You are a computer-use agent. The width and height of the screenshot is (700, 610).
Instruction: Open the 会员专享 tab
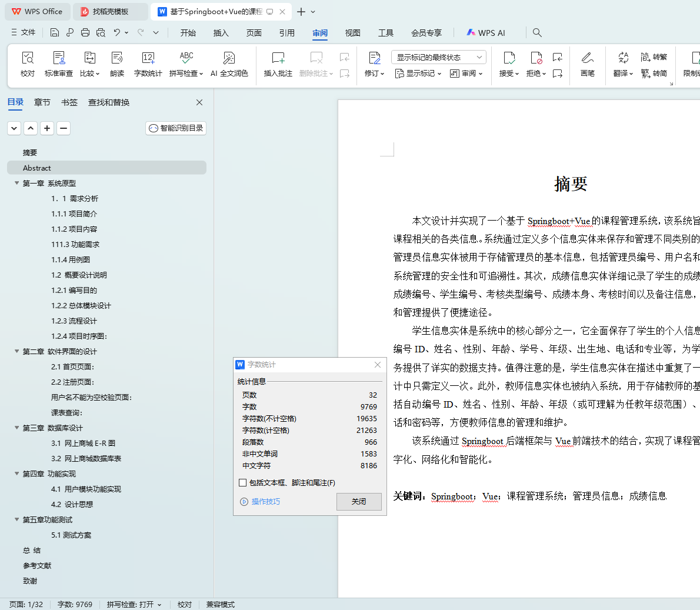(x=426, y=32)
